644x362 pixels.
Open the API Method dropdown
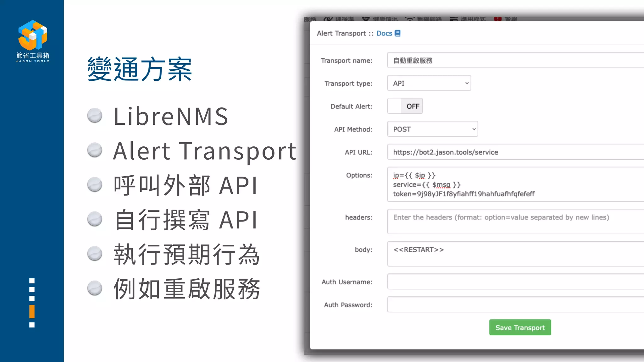pyautogui.click(x=432, y=129)
